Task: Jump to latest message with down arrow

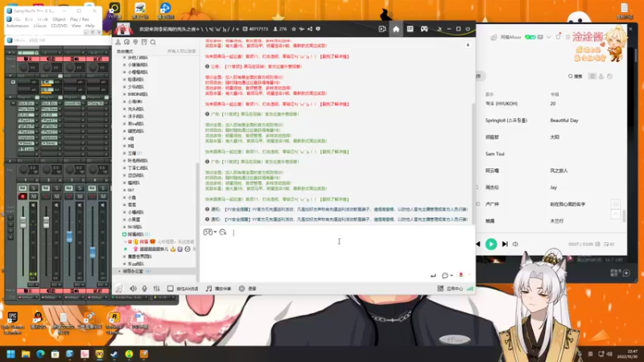Action: pyautogui.click(x=468, y=45)
